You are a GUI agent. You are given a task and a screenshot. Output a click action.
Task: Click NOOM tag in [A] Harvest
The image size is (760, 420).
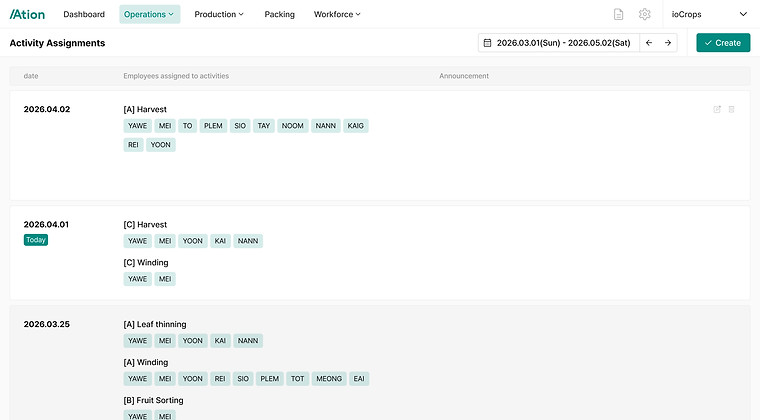click(x=293, y=126)
